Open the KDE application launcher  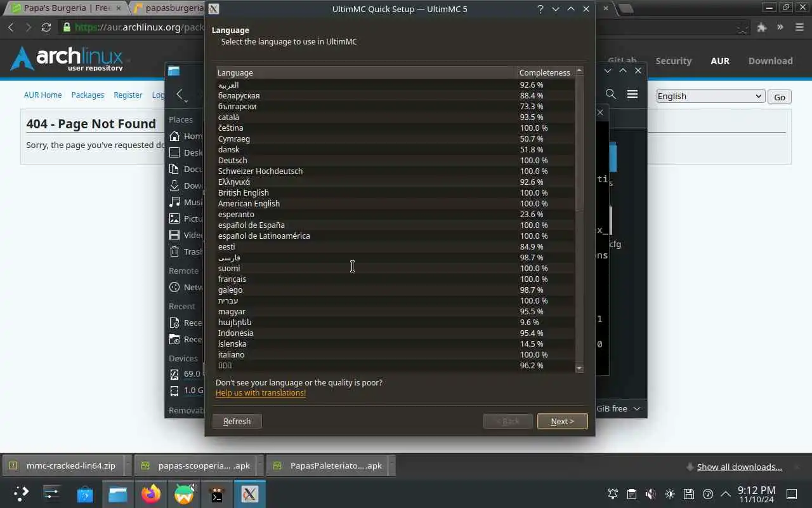pos(21,493)
